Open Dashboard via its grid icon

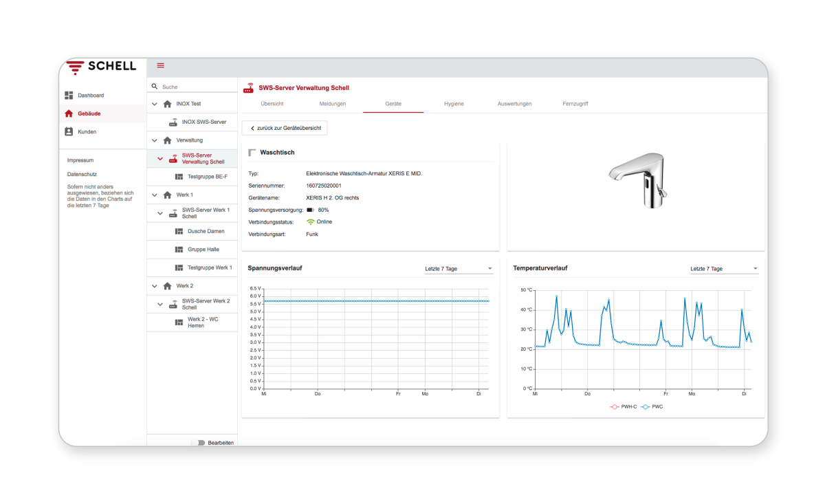(69, 96)
